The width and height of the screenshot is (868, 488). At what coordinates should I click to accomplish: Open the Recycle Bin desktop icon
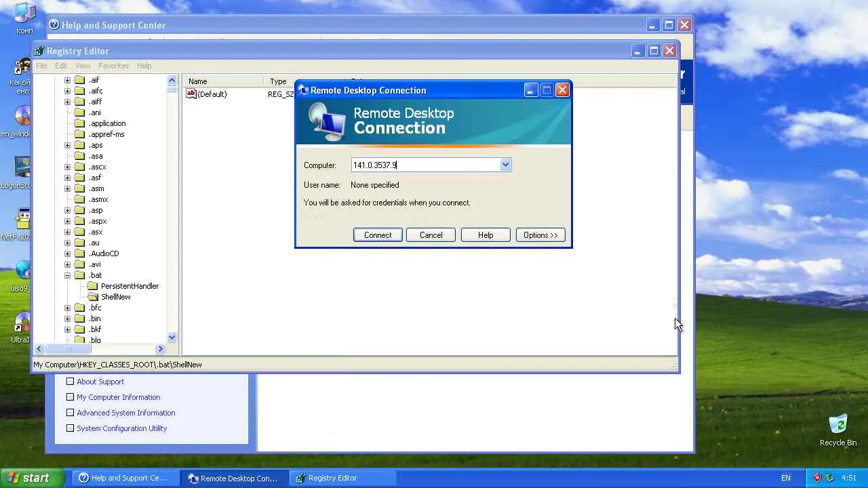click(838, 425)
